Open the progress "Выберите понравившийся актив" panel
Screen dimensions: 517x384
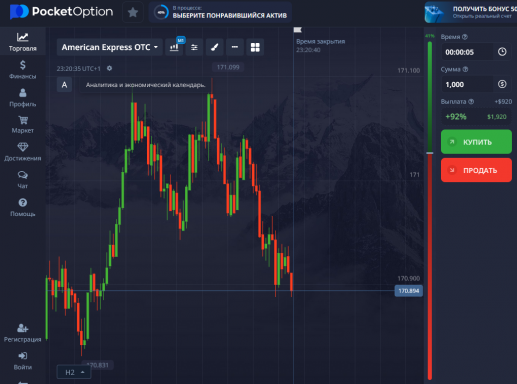pyautogui.click(x=220, y=12)
